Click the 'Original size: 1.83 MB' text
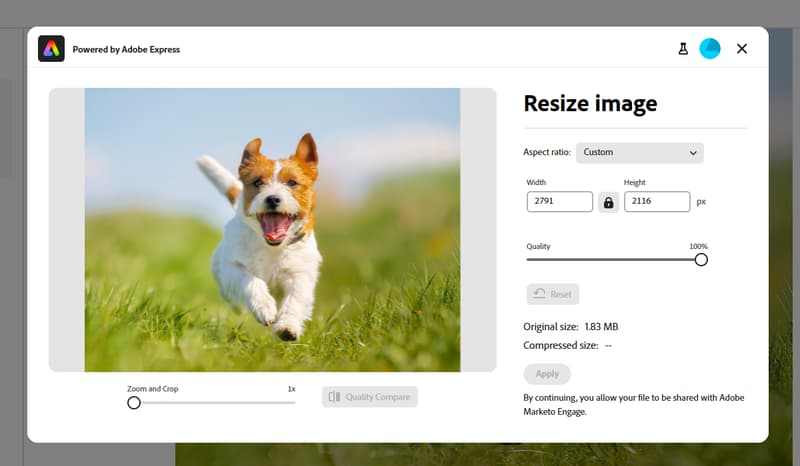The height and width of the screenshot is (466, 800). point(570,327)
